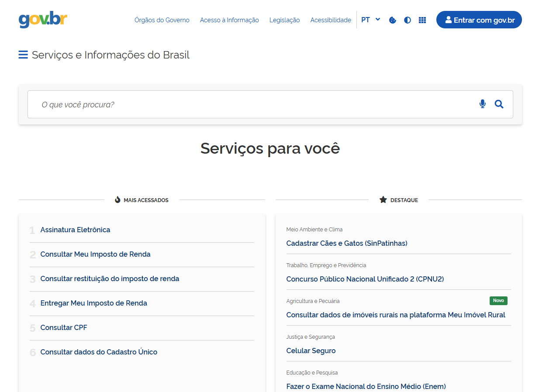The width and height of the screenshot is (539, 392).
Task: Open Consultar restituição do imposto de renda
Action: pyautogui.click(x=110, y=279)
